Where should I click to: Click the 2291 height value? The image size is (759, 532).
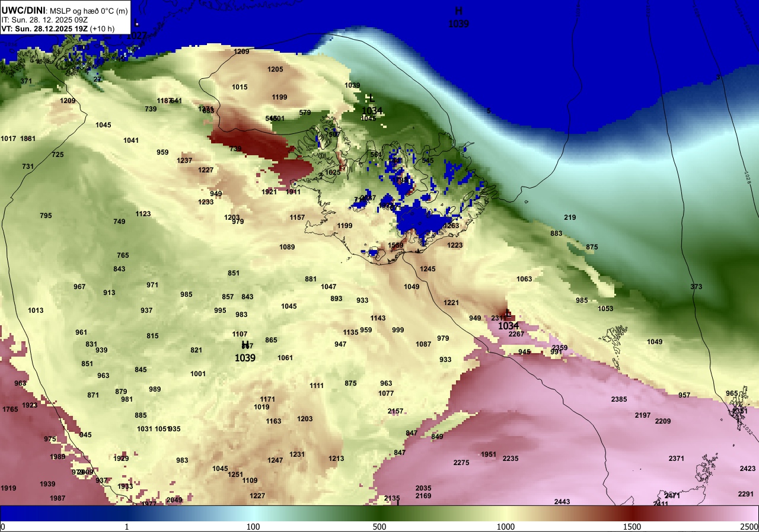pyautogui.click(x=746, y=494)
